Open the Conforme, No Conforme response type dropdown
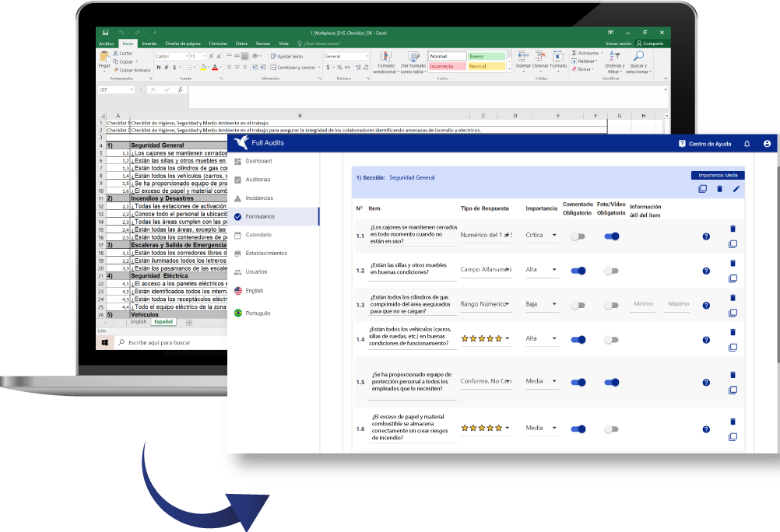 [x=486, y=381]
